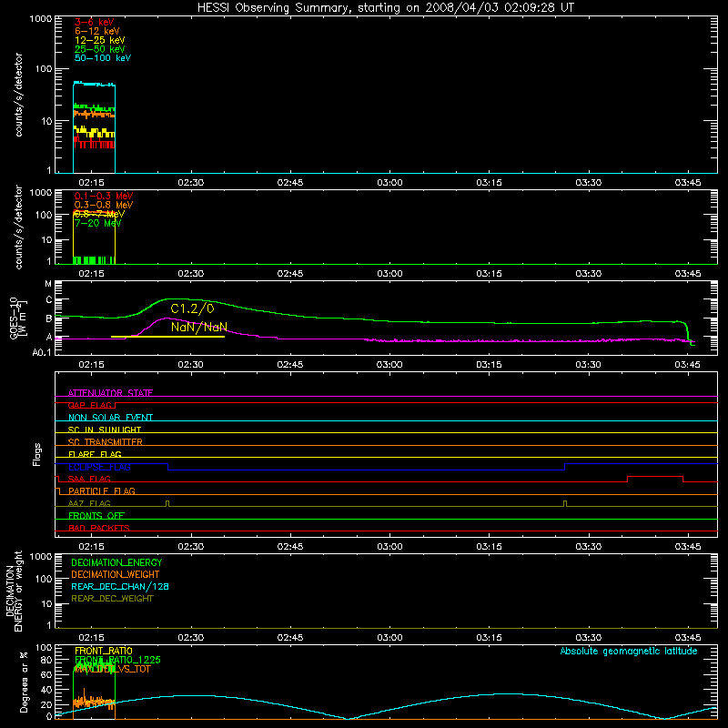Select the green FRONT_RATIO_1225 legend label
The image size is (728, 728).
(118, 660)
